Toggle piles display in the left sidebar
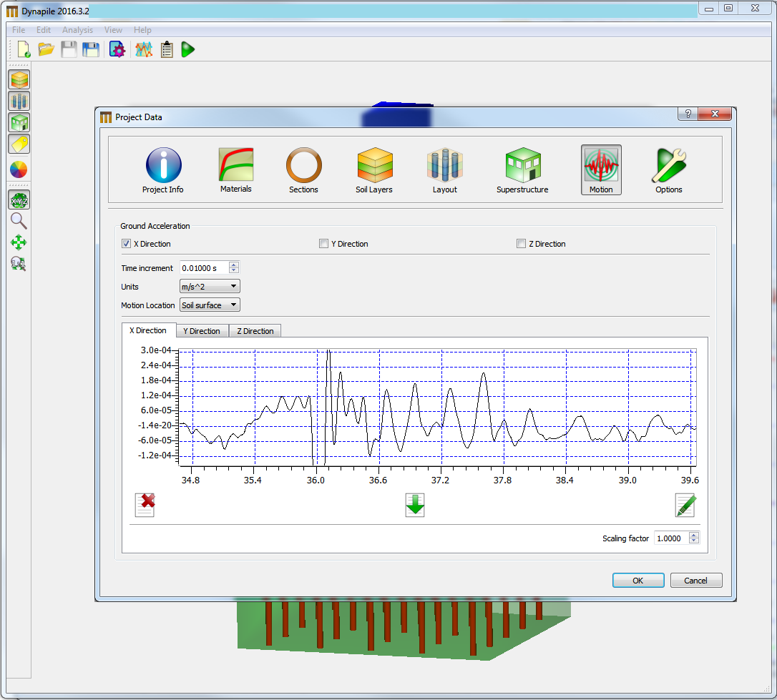 click(x=19, y=101)
